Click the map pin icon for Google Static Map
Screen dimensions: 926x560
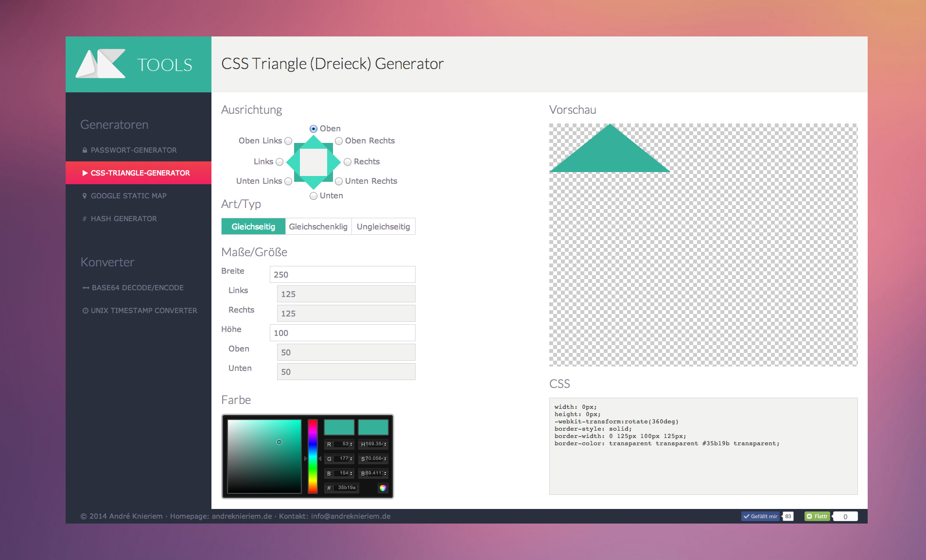(85, 196)
